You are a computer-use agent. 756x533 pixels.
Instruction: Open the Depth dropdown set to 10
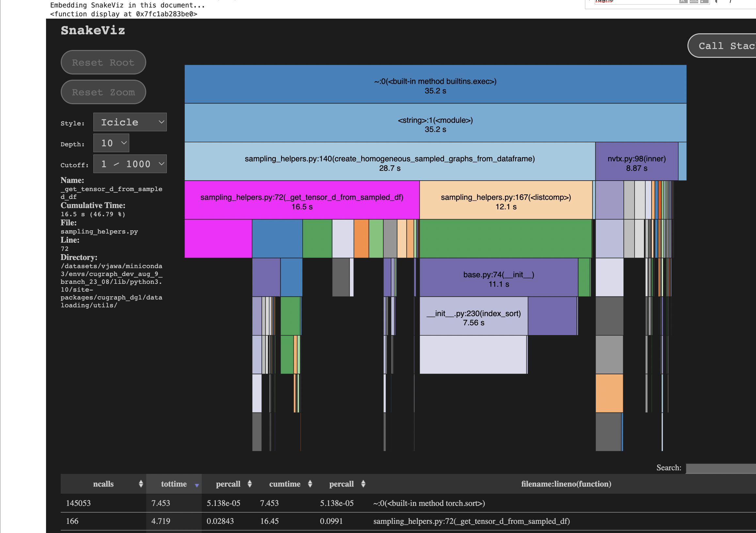111,143
